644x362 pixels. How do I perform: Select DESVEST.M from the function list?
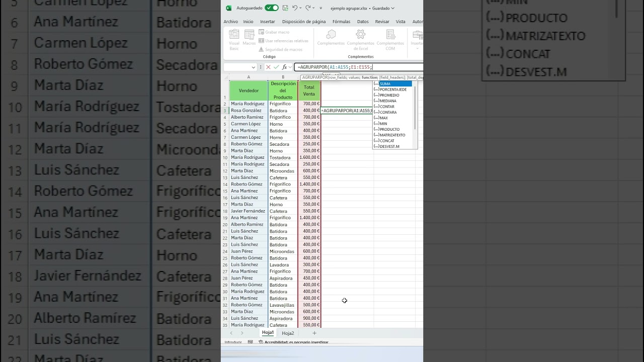[x=392, y=146]
